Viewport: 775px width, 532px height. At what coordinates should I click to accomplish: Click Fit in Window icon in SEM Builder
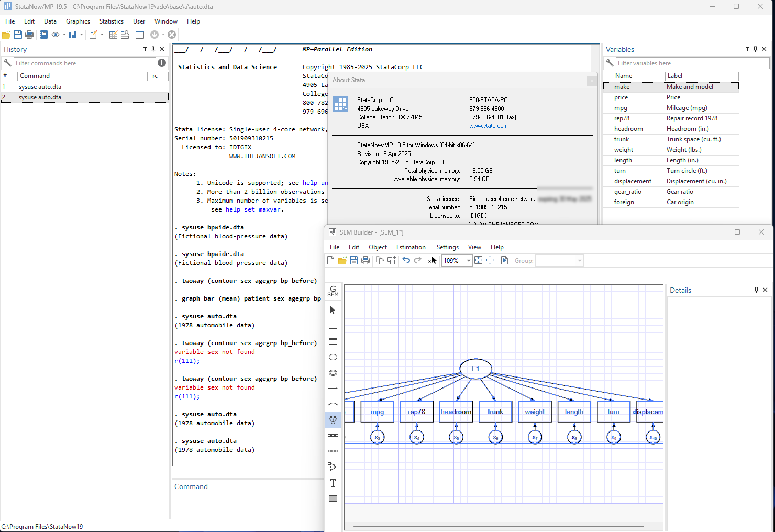479,260
